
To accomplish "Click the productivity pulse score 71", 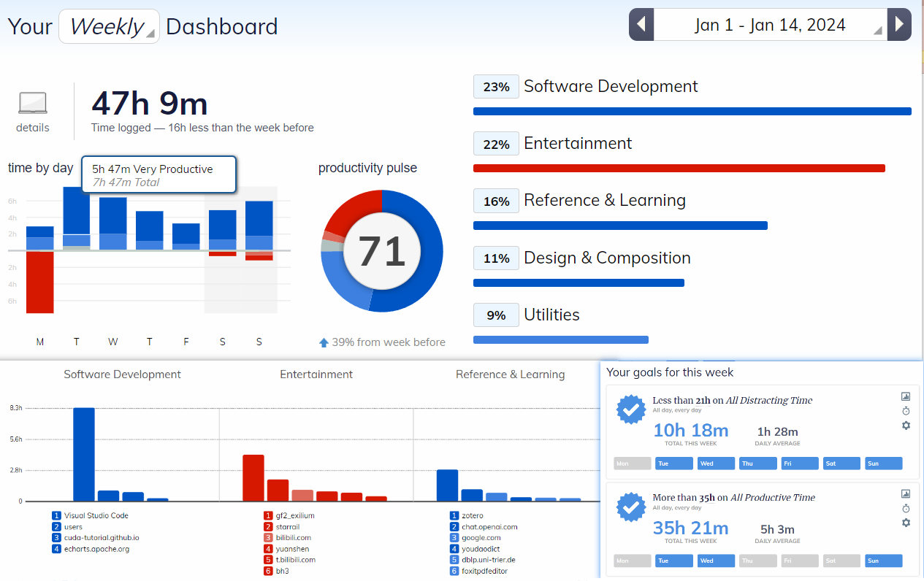I will [x=382, y=251].
